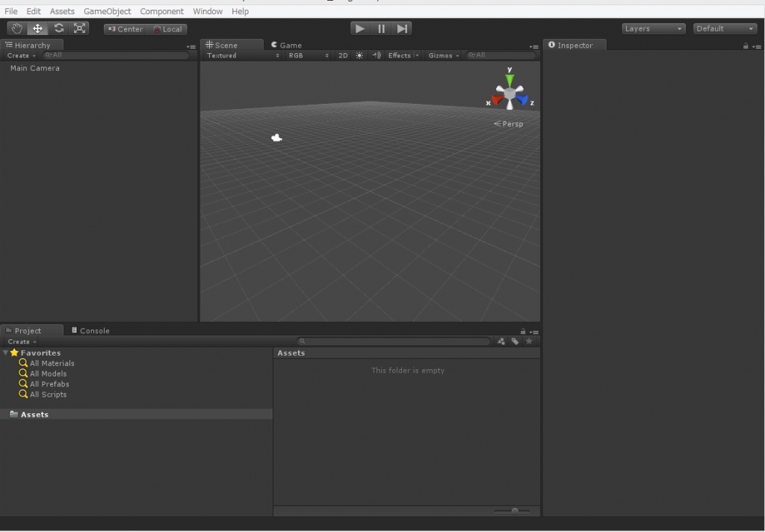Viewport: 765px width, 532px height.
Task: Toggle scene lighting sun icon
Action: (359, 55)
